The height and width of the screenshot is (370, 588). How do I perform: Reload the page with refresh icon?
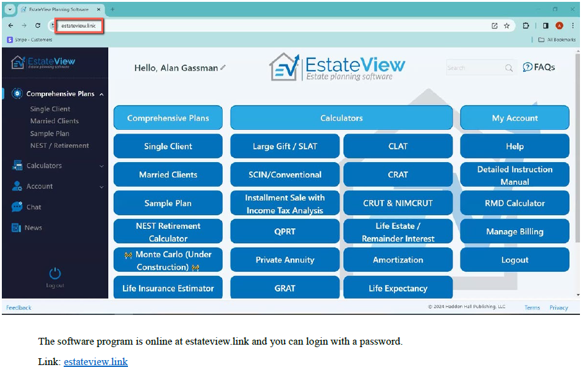pos(38,25)
